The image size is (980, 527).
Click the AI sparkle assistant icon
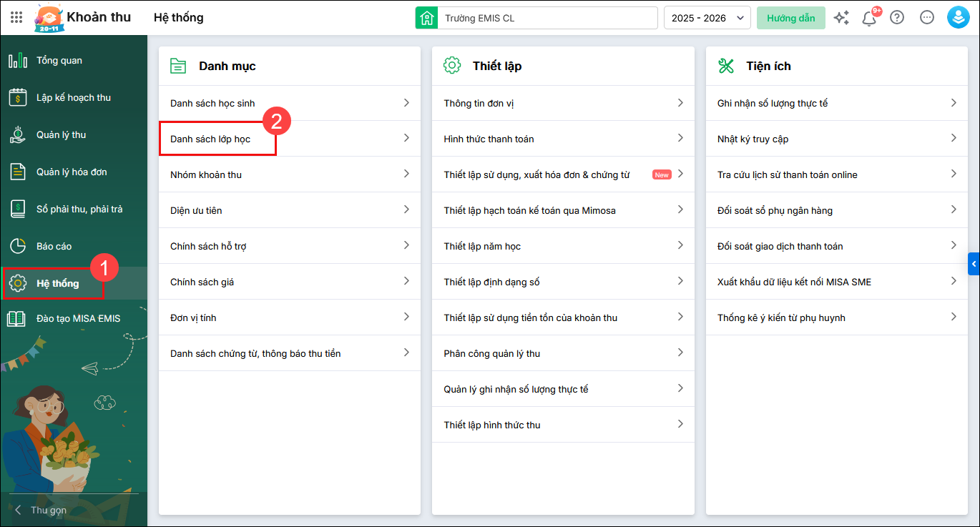(841, 18)
